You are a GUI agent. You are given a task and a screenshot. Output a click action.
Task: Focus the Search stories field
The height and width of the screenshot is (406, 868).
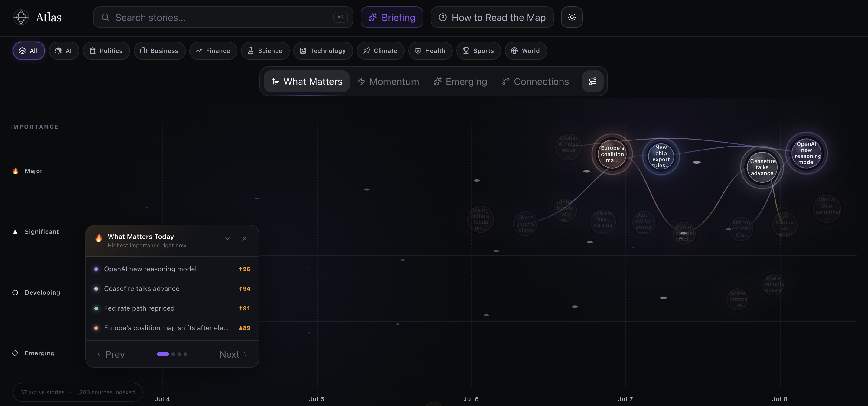[223, 17]
